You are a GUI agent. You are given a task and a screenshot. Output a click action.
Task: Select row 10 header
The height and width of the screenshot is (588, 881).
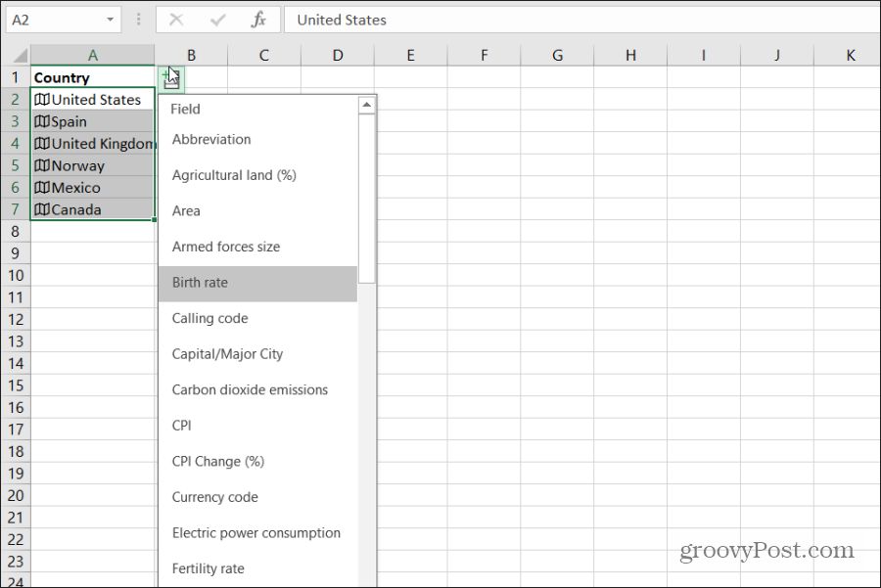point(15,275)
